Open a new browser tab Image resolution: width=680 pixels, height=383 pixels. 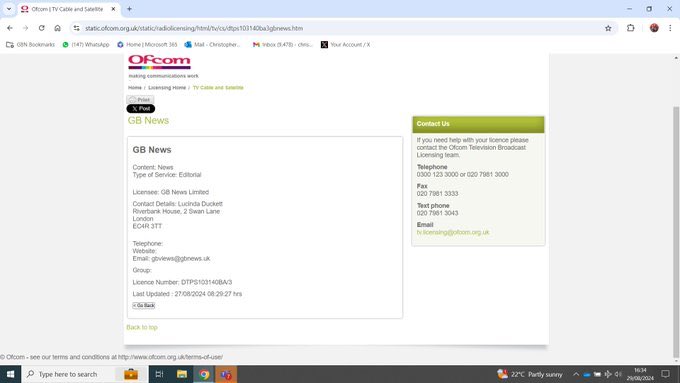(129, 9)
